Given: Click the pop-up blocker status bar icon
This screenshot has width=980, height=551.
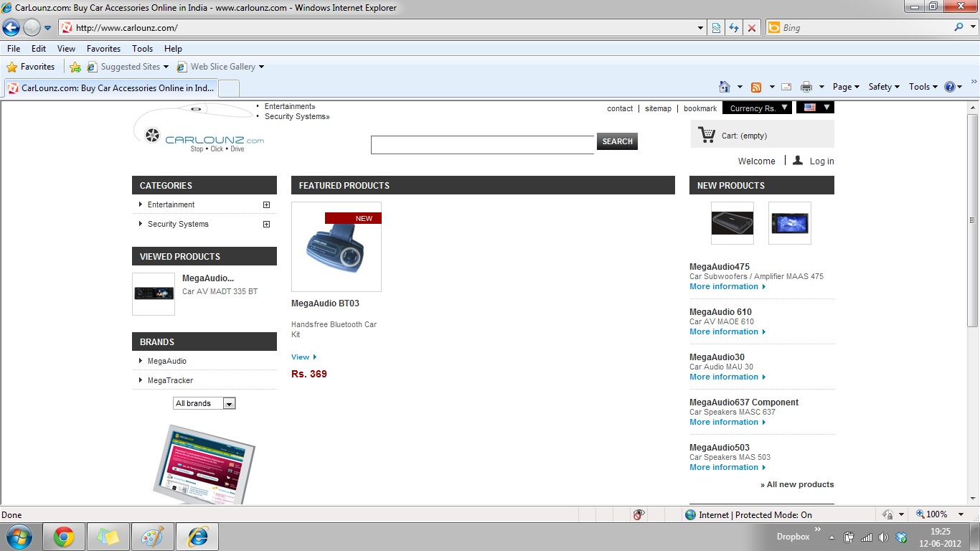Looking at the screenshot, I should click(639, 514).
